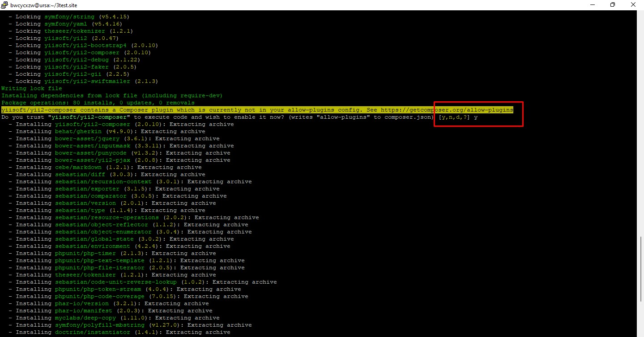
Task: Click 'Installing sebastian/version' line
Action: [x=112, y=203]
